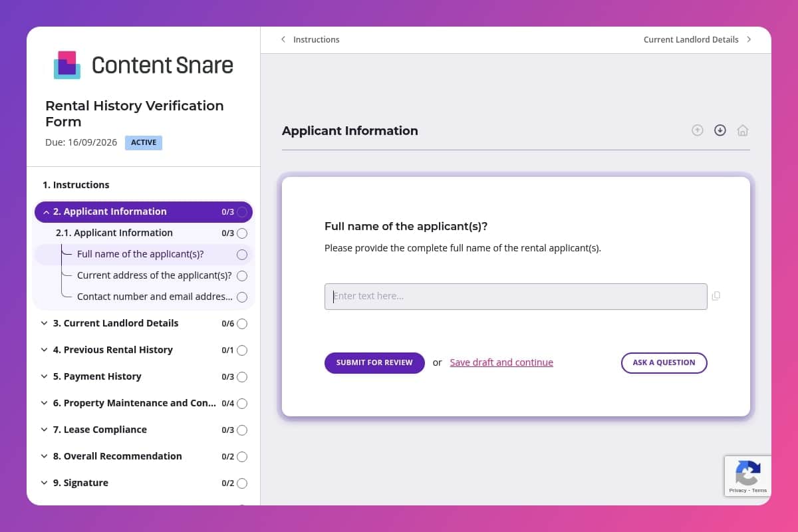The image size is (798, 532).
Task: Click the completion circle for Signature section
Action: (x=242, y=483)
